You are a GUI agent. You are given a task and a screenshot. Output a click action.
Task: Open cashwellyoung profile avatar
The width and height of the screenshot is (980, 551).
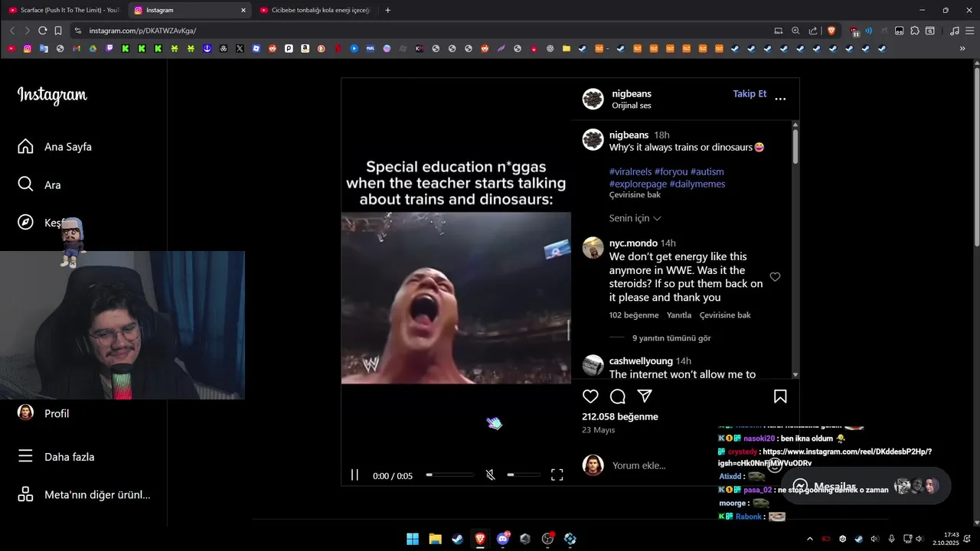click(593, 366)
